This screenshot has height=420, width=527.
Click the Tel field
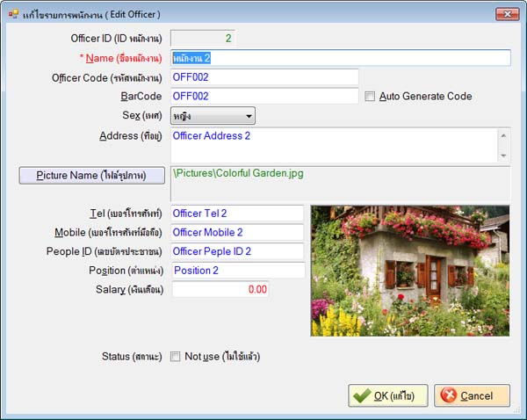(237, 214)
